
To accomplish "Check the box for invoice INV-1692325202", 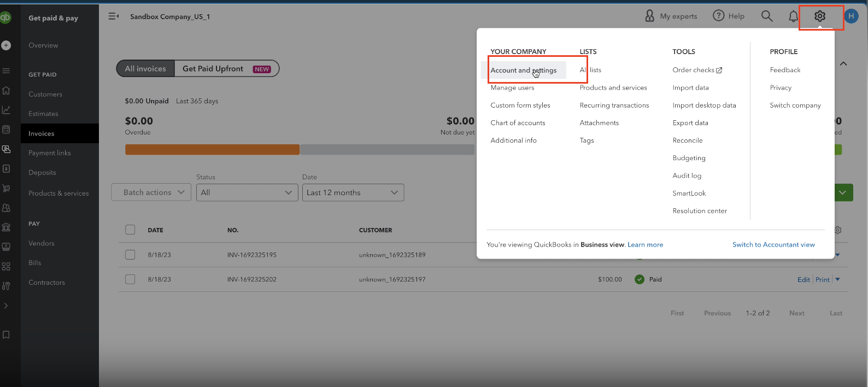I will 130,279.
